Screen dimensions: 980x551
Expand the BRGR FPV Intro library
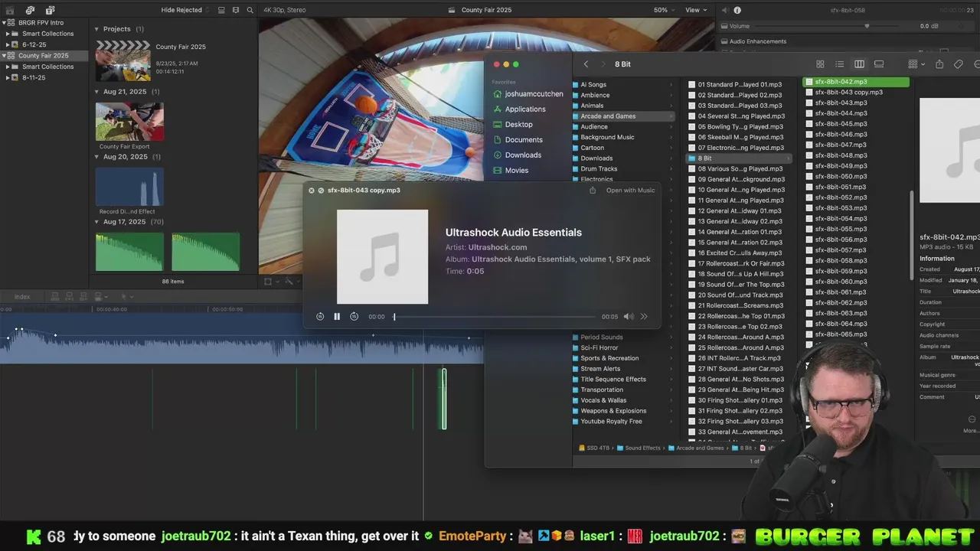[x=4, y=22]
